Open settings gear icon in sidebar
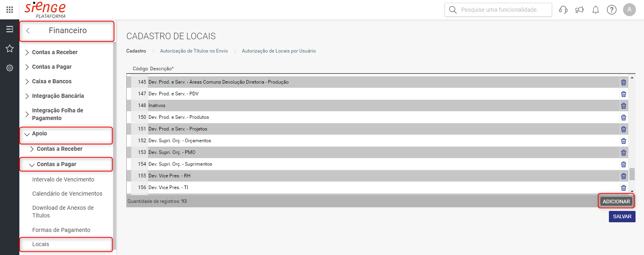This screenshot has width=644, height=255. tap(10, 68)
